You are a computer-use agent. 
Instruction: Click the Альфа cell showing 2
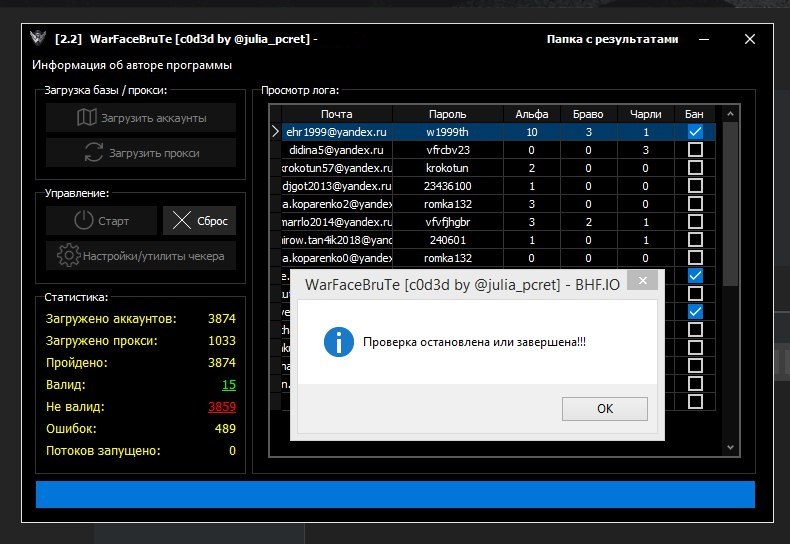(532, 168)
